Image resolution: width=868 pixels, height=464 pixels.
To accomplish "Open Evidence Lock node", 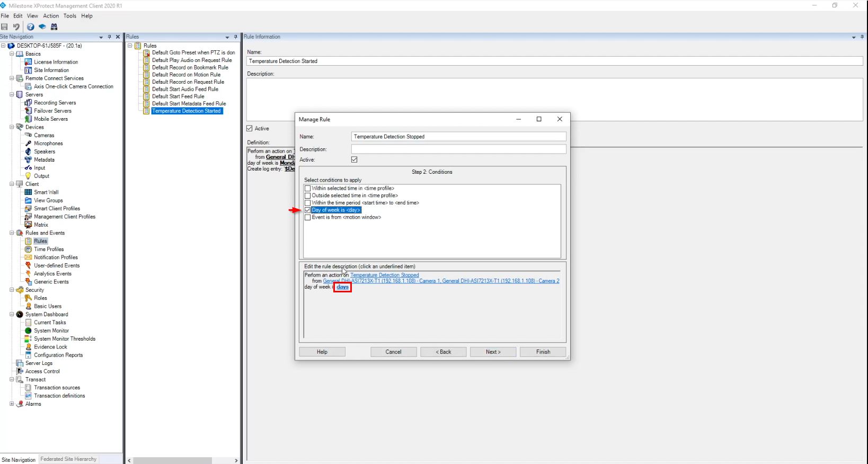I will (x=50, y=347).
